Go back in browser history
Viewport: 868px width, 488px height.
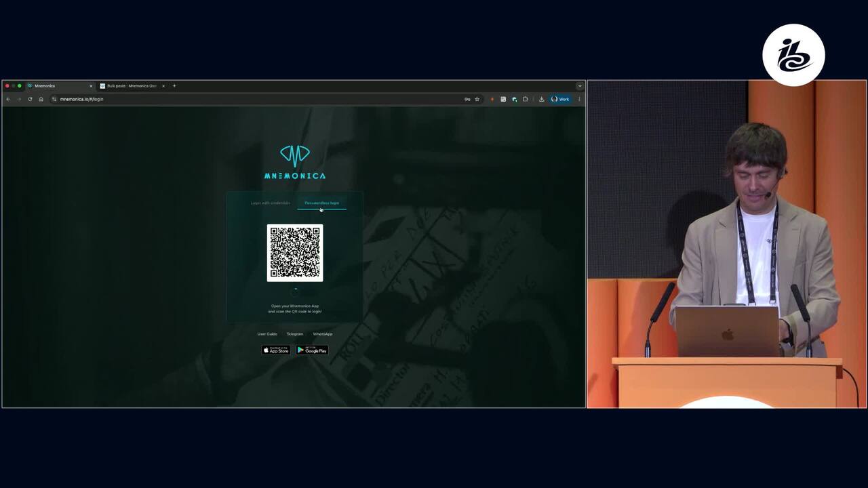coord(8,99)
